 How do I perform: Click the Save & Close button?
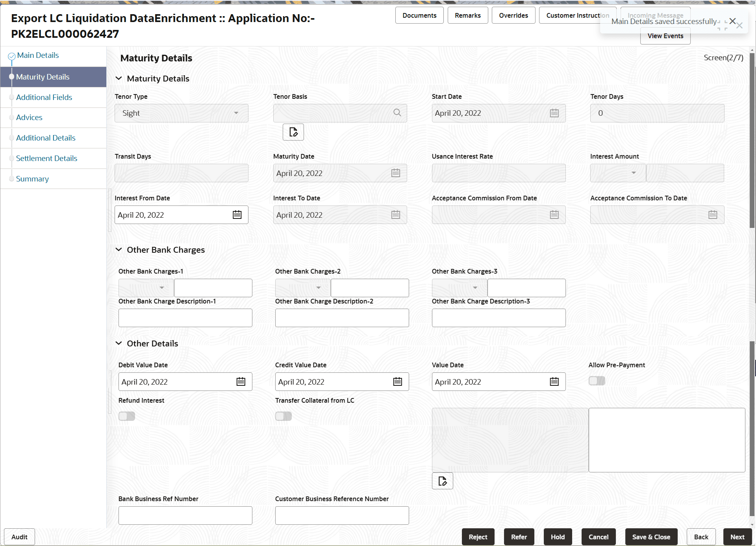click(x=651, y=537)
